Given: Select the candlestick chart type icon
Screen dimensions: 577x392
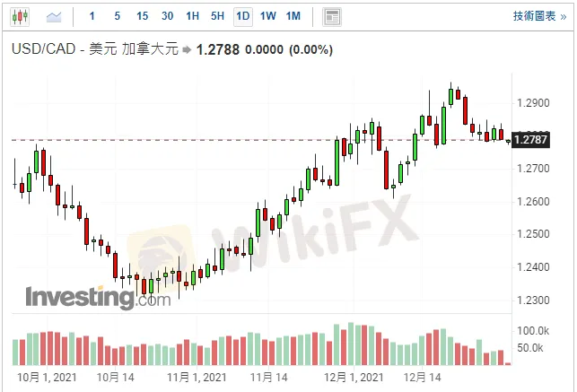Looking at the screenshot, I should click(x=22, y=16).
